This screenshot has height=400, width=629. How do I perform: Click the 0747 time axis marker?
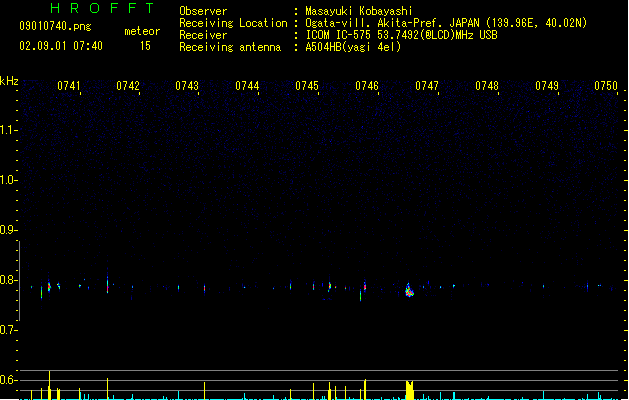coord(427,86)
